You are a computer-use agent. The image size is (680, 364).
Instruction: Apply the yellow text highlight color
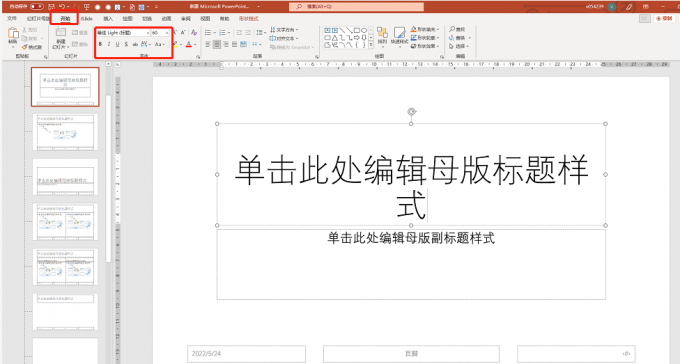(x=175, y=44)
